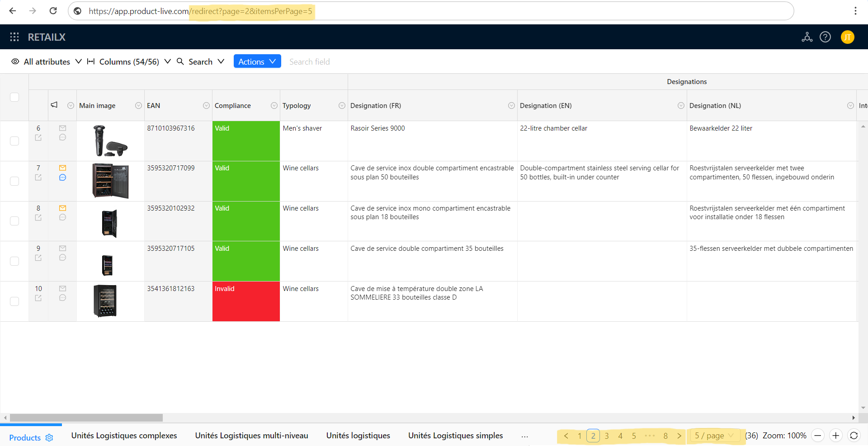Switch to Unités Logistiques complexes tab
This screenshot has width=868, height=446.
coord(124,436)
